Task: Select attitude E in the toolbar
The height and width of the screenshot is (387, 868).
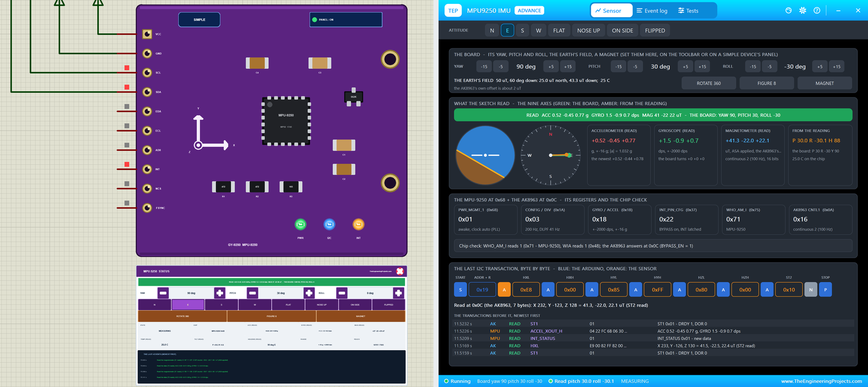Action: click(507, 30)
